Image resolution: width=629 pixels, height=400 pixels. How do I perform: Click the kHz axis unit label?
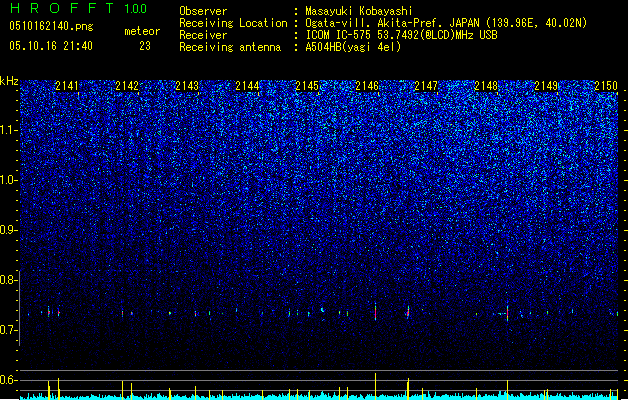click(9, 81)
